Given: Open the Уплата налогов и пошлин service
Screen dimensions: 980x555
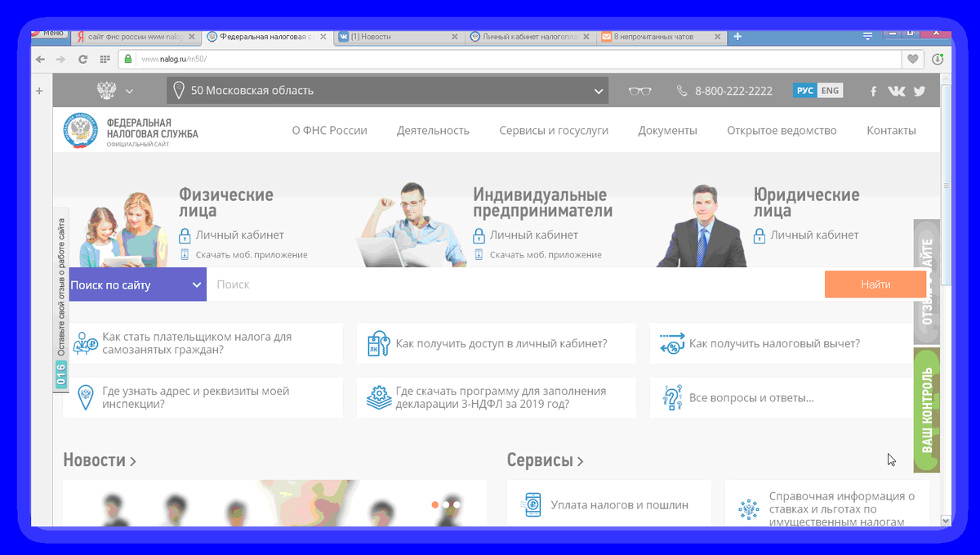Looking at the screenshot, I should click(619, 505).
